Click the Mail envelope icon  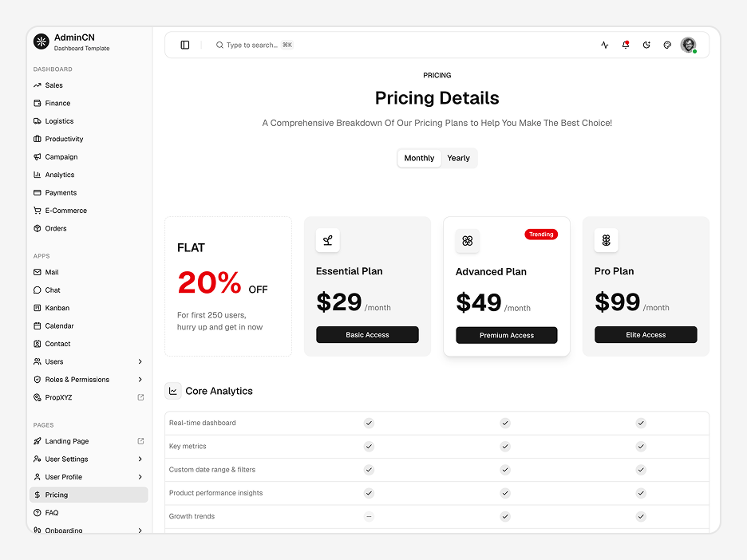(x=38, y=272)
